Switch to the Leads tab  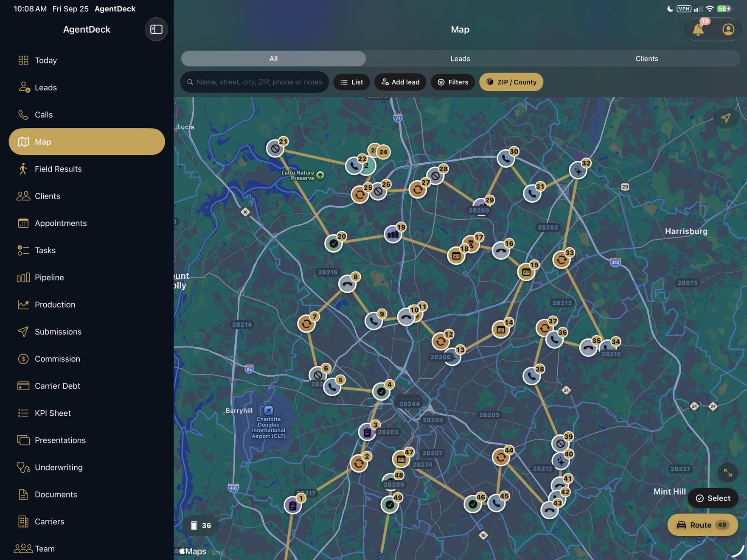pyautogui.click(x=460, y=59)
